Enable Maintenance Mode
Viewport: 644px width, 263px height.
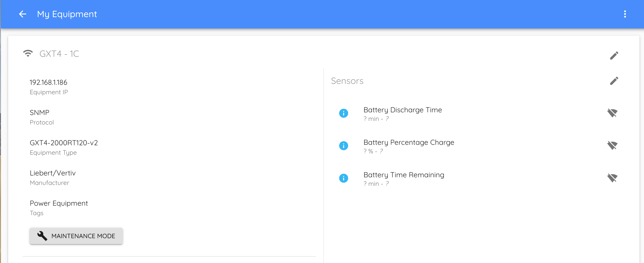[x=76, y=236]
